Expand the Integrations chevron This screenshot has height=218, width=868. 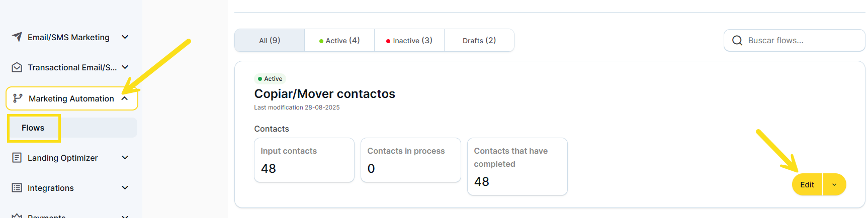click(125, 188)
